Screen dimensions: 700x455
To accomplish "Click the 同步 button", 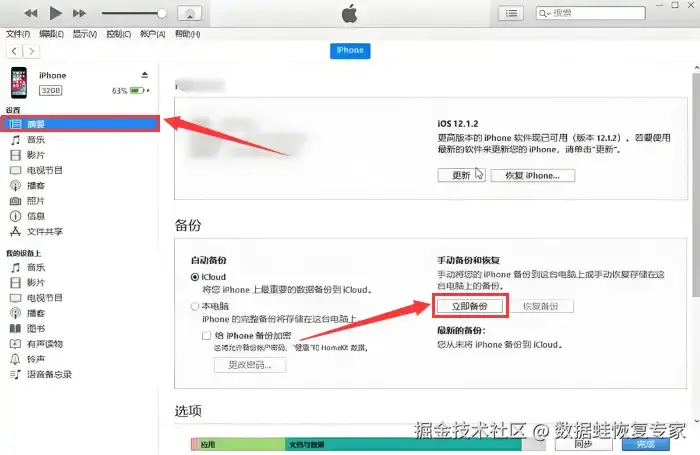I will tap(583, 444).
